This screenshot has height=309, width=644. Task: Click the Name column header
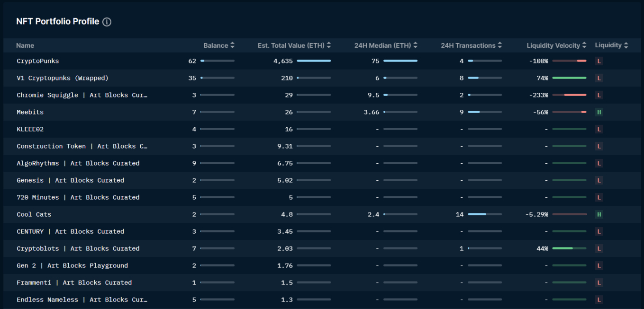25,45
